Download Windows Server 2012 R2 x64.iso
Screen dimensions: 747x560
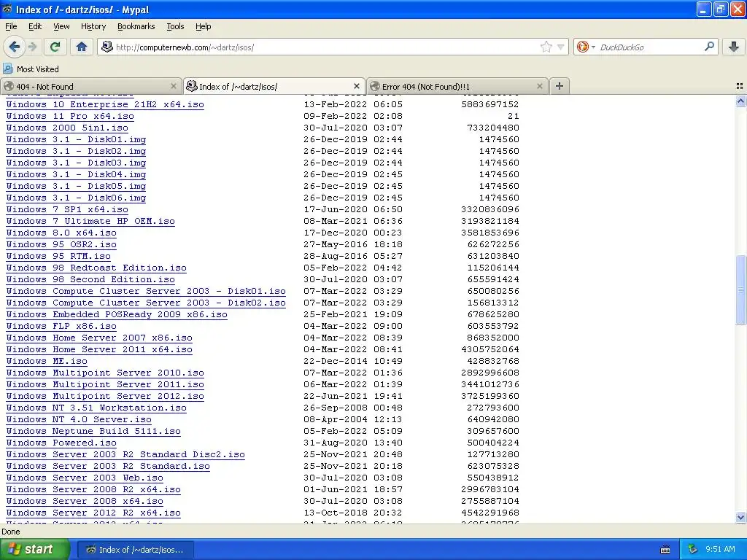tap(93, 513)
